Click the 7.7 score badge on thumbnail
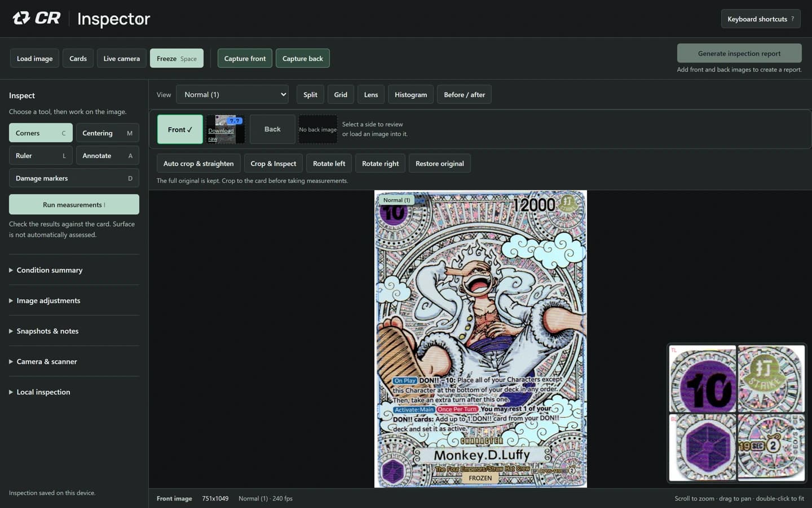The image size is (812, 508). tap(235, 121)
